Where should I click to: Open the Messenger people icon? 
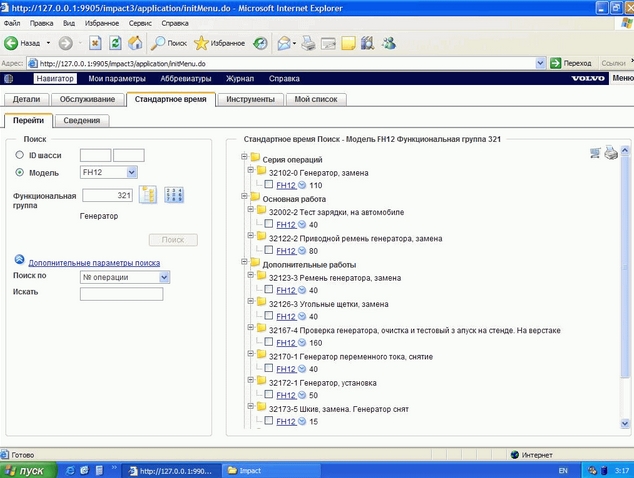[x=389, y=43]
